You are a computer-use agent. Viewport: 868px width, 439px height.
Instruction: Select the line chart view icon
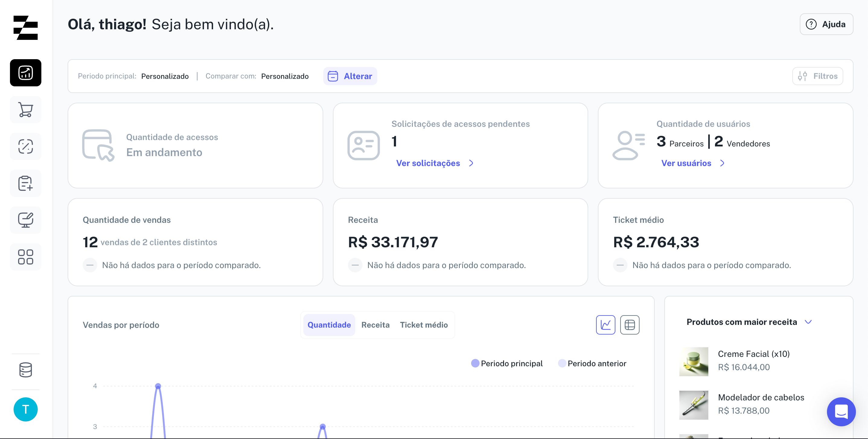(605, 325)
